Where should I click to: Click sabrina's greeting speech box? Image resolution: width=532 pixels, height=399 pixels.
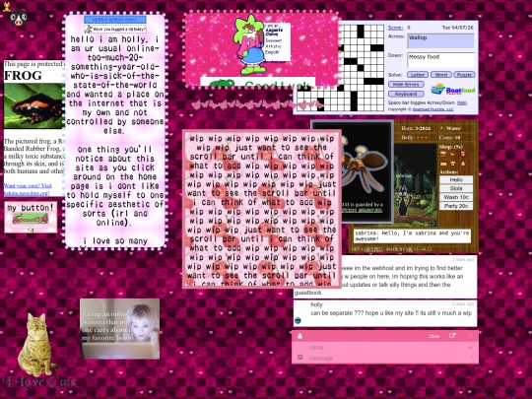pos(412,236)
